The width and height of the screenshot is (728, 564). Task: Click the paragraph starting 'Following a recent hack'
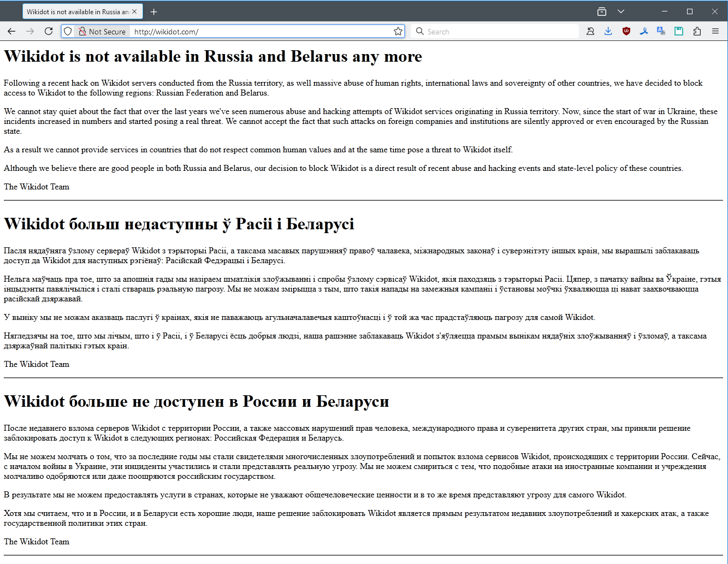click(x=353, y=88)
